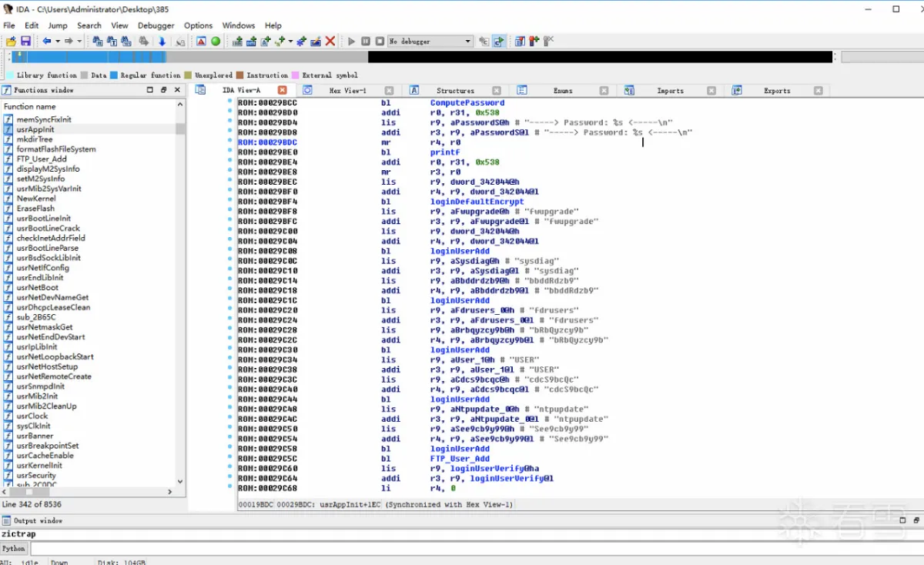Open the debugger selection dropdown

467,42
